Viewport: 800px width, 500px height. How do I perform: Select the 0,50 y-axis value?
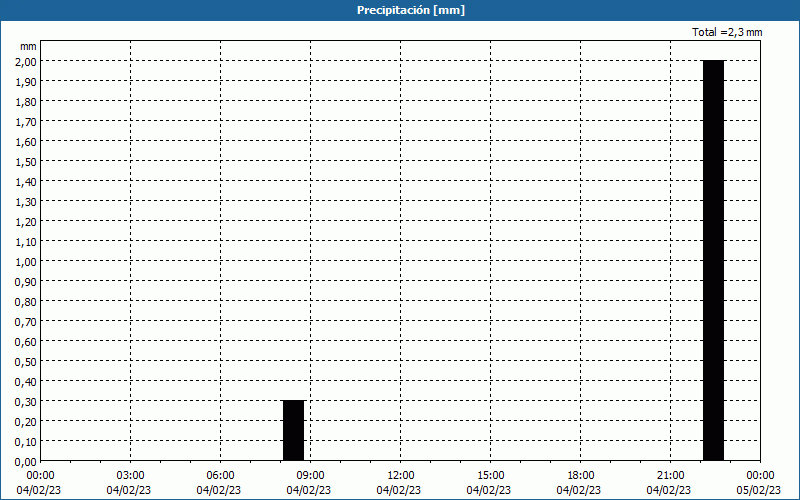pyautogui.click(x=27, y=362)
